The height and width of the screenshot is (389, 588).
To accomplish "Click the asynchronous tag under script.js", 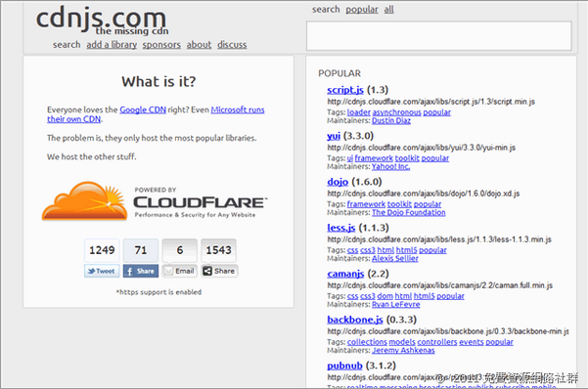I will coord(397,112).
